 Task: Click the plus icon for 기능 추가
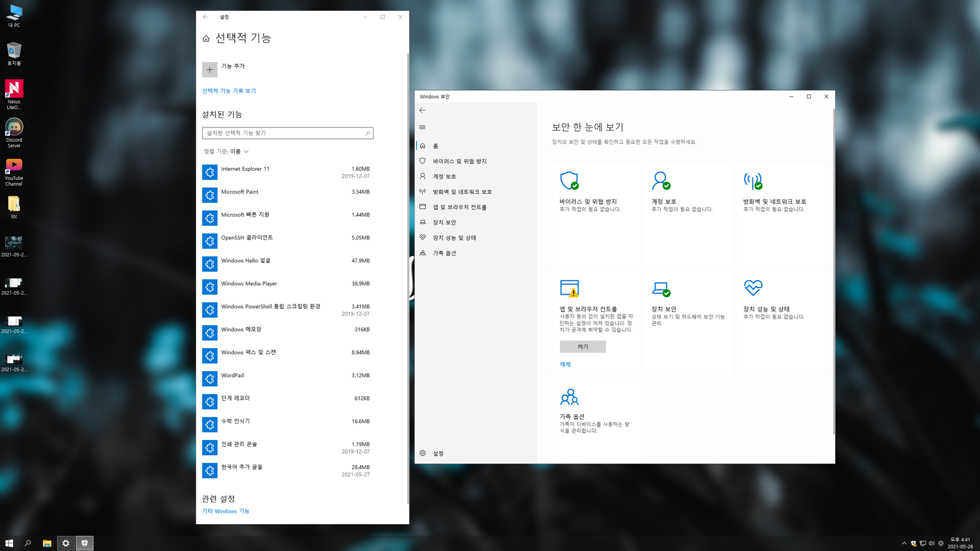[x=209, y=69]
